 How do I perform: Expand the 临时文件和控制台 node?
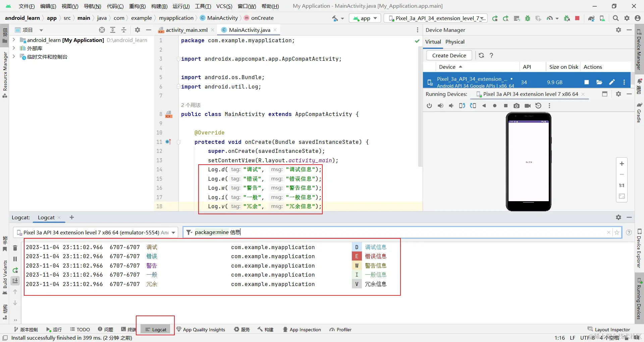coord(14,57)
